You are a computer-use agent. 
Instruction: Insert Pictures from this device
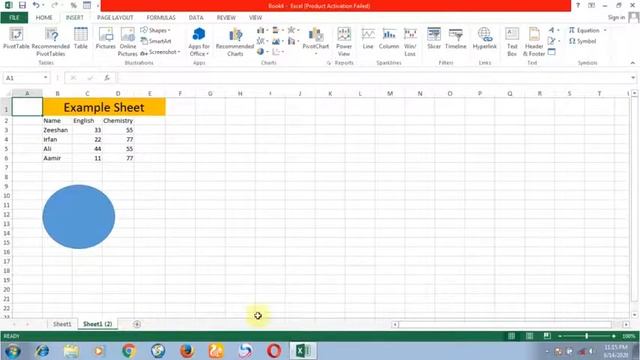106,38
